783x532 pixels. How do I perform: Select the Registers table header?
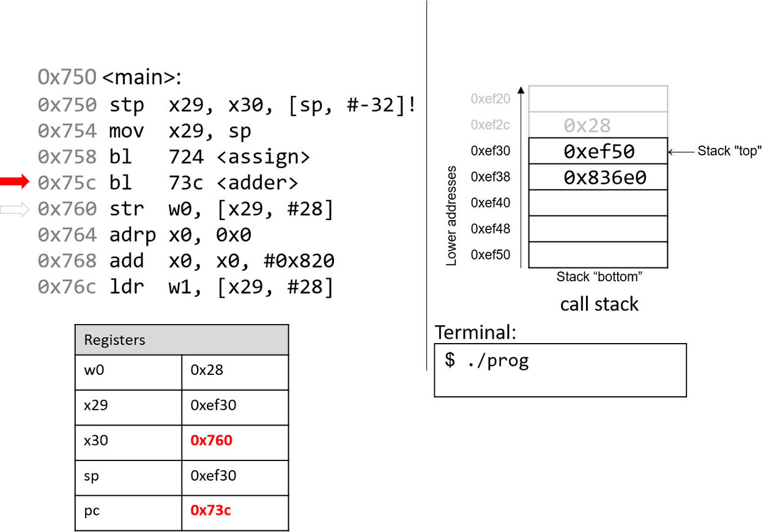182,340
